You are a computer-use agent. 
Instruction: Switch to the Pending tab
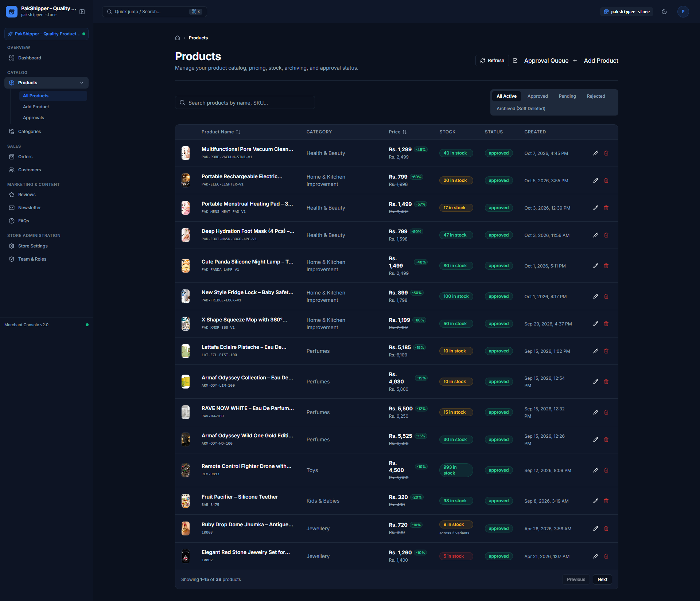567,96
